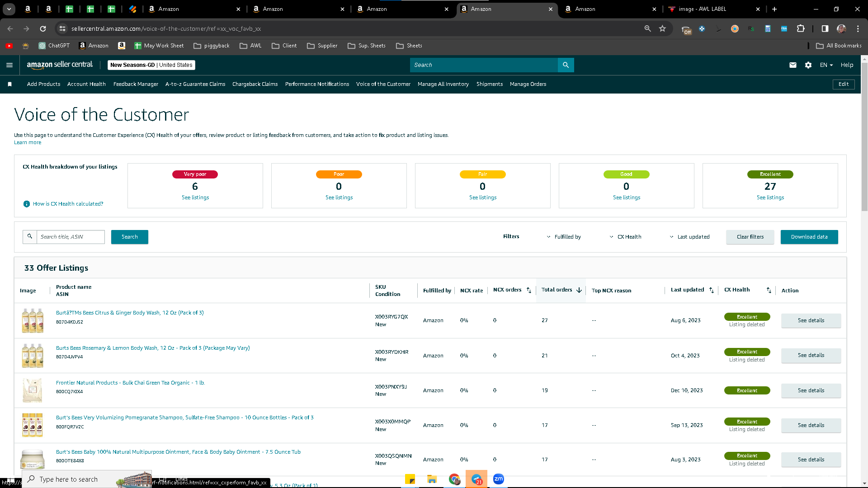Go to Account Health
Screen dimensions: 868x488
[x=86, y=84]
